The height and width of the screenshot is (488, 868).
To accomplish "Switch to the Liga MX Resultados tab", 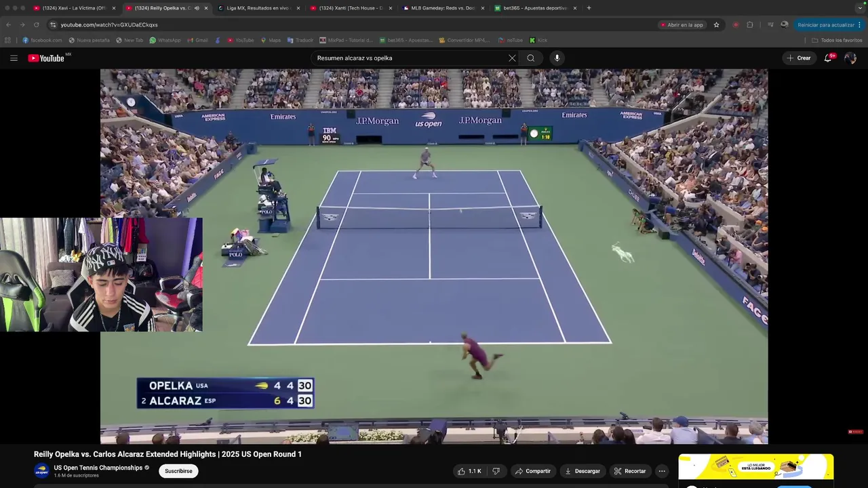I will coord(258,8).
